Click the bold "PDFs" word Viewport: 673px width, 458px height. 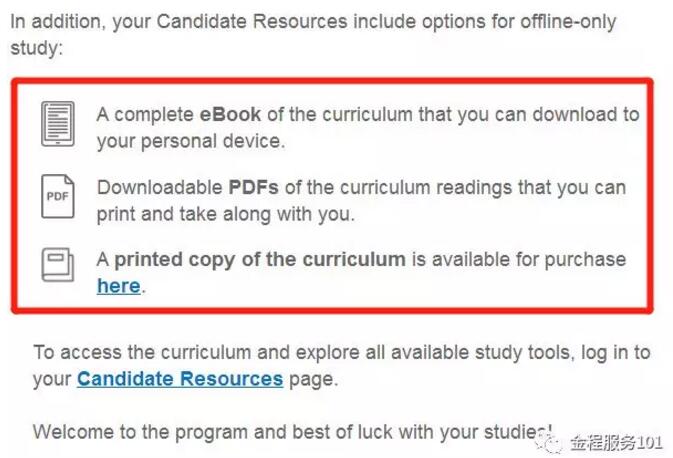[x=260, y=187]
